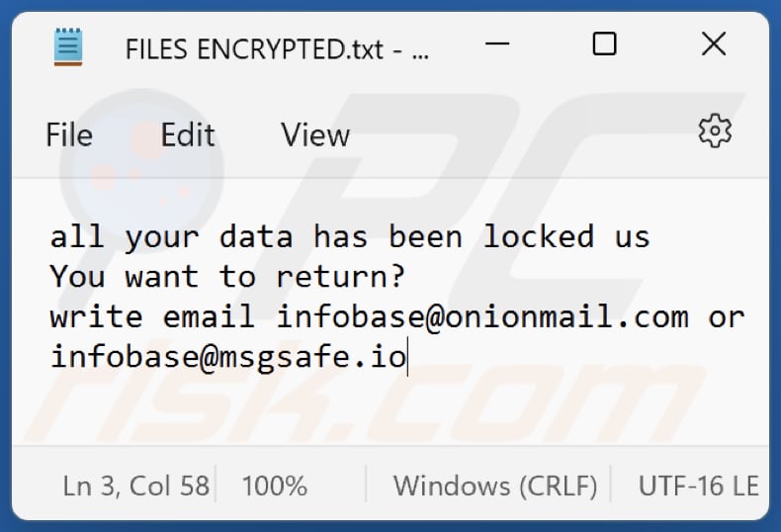Click the word "write" starting third line
Screen dimensions: 781x532
[97, 316]
